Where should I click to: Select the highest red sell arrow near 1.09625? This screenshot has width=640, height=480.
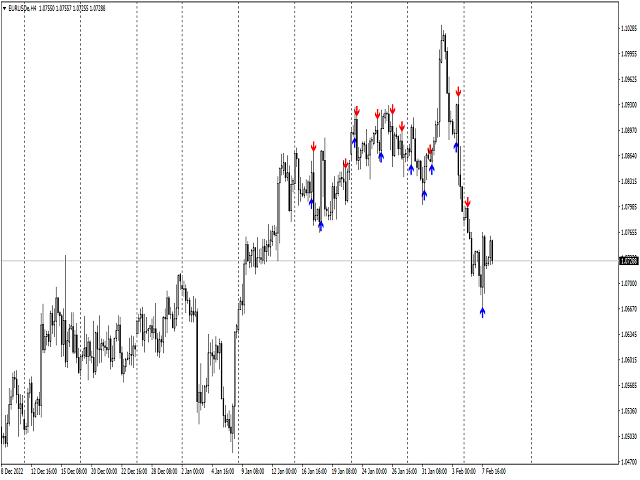(x=458, y=91)
